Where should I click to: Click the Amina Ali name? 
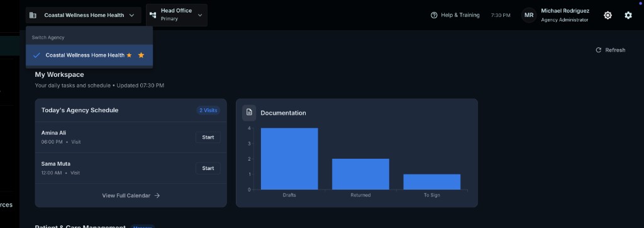(53, 133)
